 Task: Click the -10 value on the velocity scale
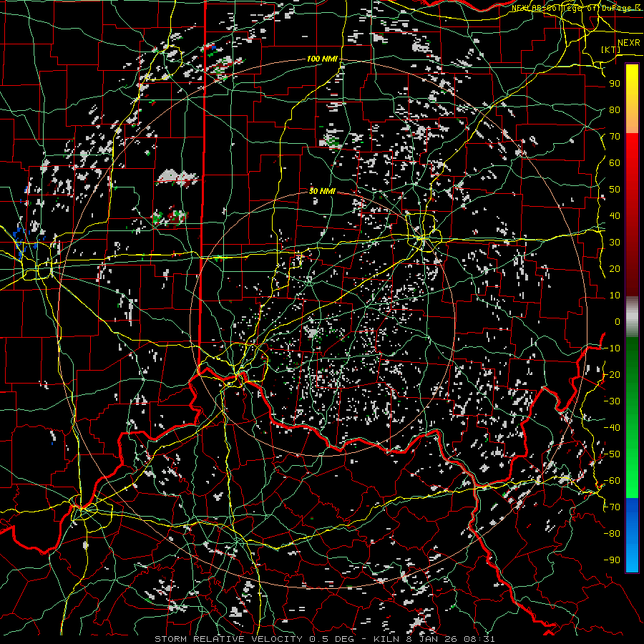click(x=612, y=348)
